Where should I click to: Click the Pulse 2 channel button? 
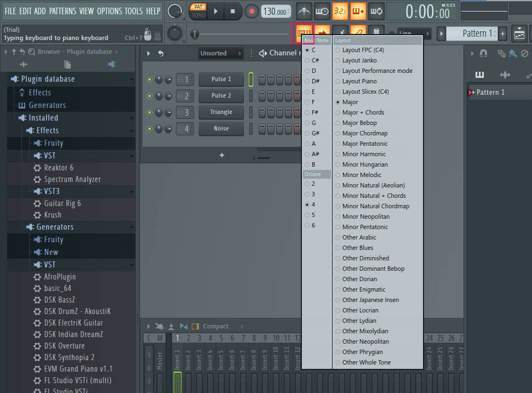[221, 96]
